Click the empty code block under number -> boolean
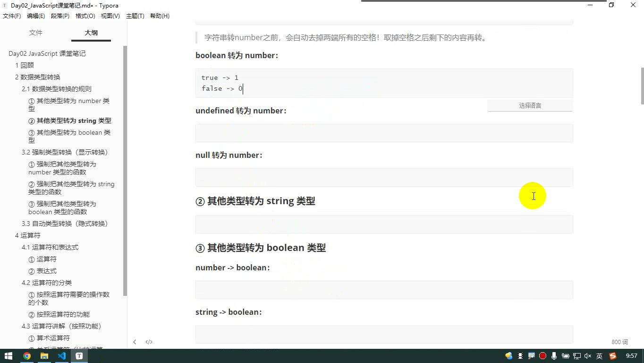 click(384, 290)
